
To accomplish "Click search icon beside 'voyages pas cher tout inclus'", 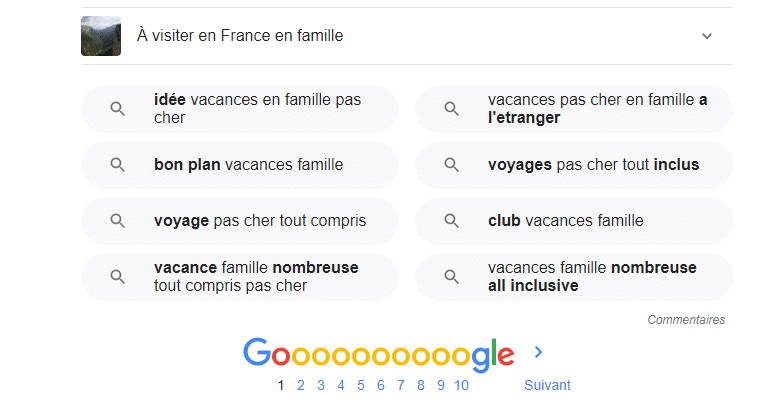I will coord(451,165).
